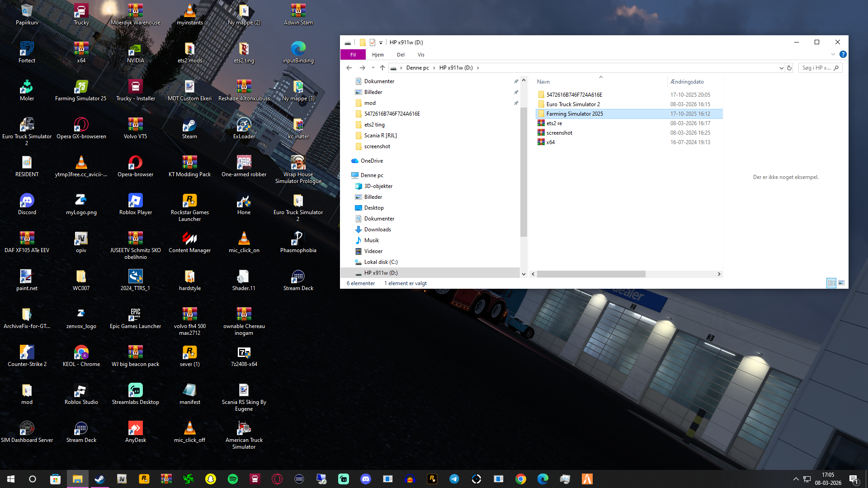Open the address bar history dropdown
868x488 pixels.
pos(781,68)
